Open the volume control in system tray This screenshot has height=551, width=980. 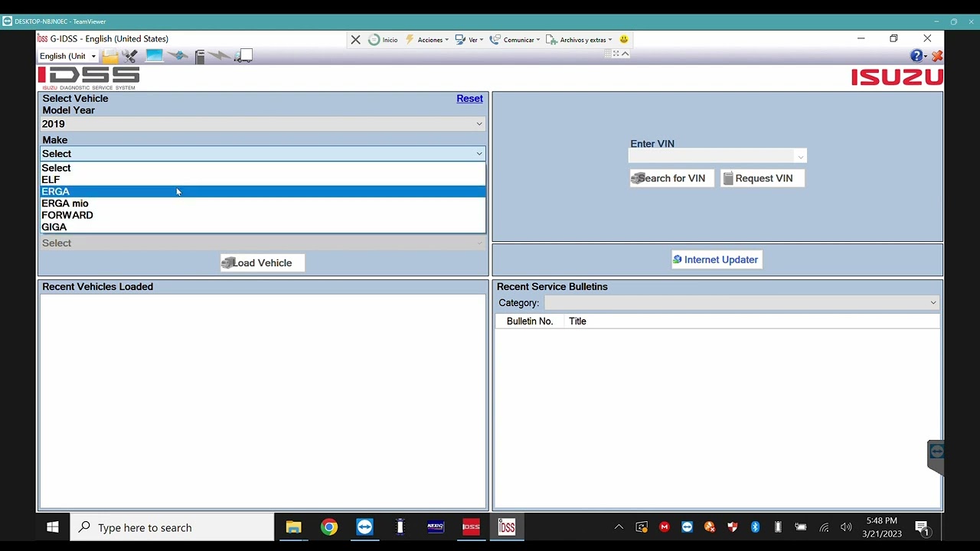click(846, 527)
